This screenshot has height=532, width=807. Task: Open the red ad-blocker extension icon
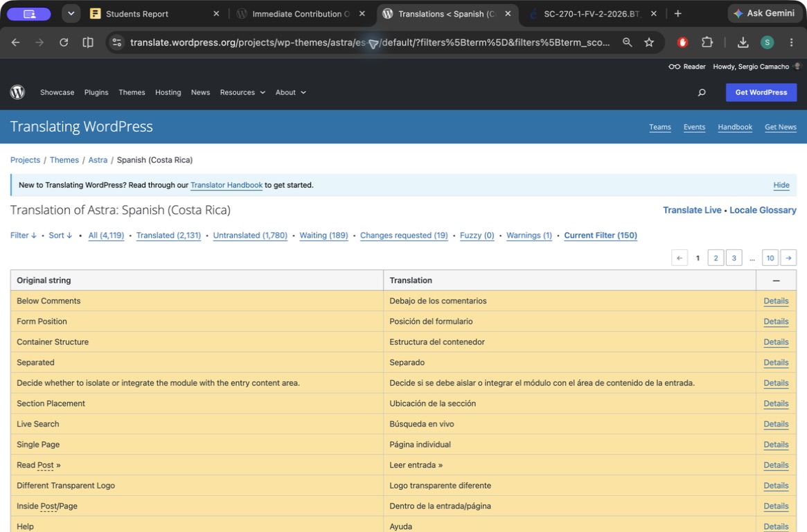pos(682,42)
